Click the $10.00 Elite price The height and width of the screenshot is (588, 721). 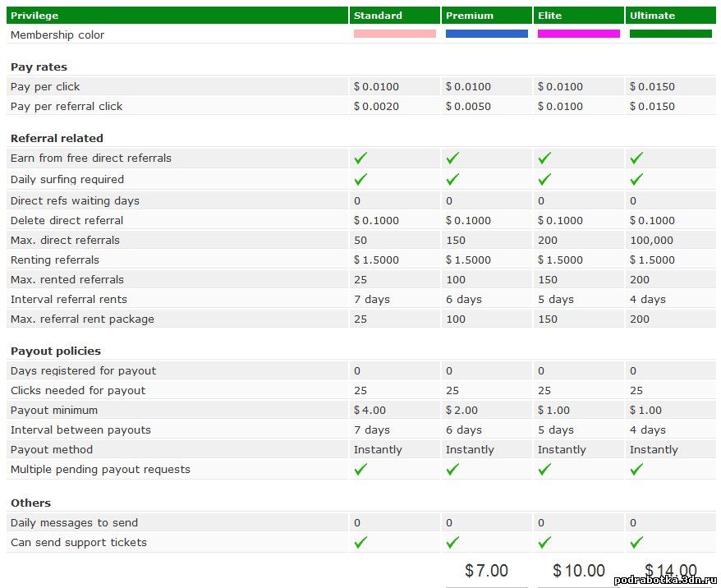click(x=579, y=570)
